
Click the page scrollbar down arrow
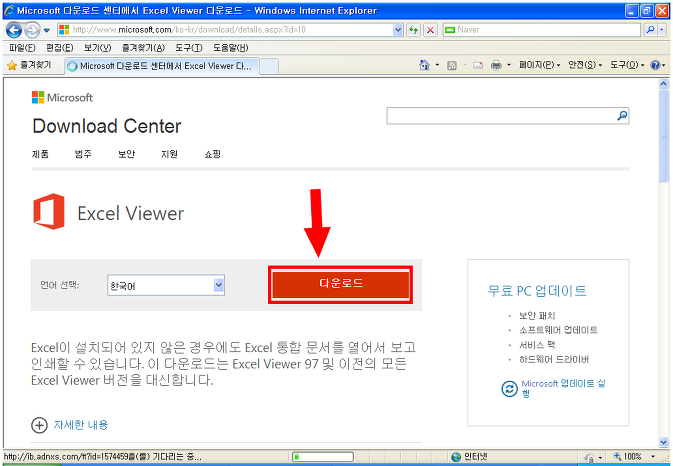tap(664, 442)
